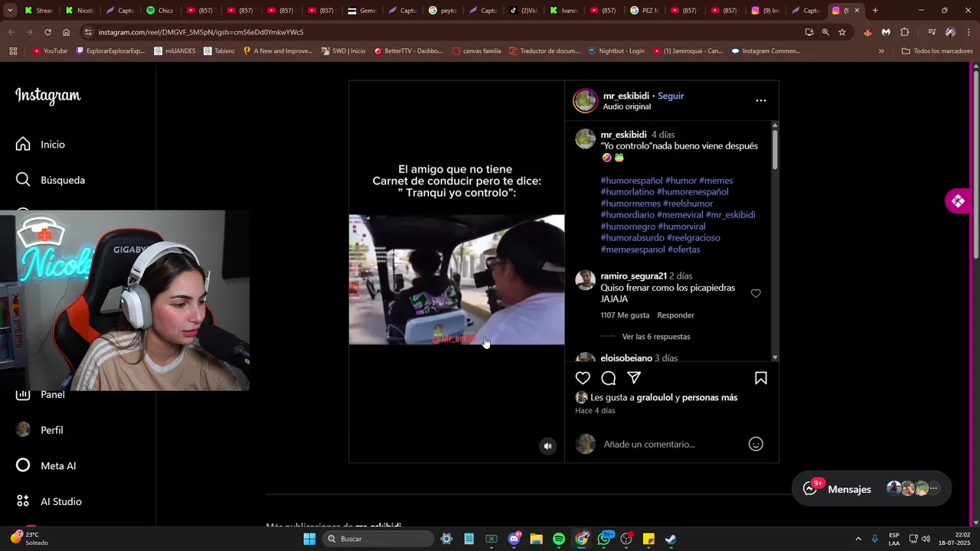980x551 pixels.
Task: Click mr_eskibidi profile avatar in header
Action: point(586,100)
